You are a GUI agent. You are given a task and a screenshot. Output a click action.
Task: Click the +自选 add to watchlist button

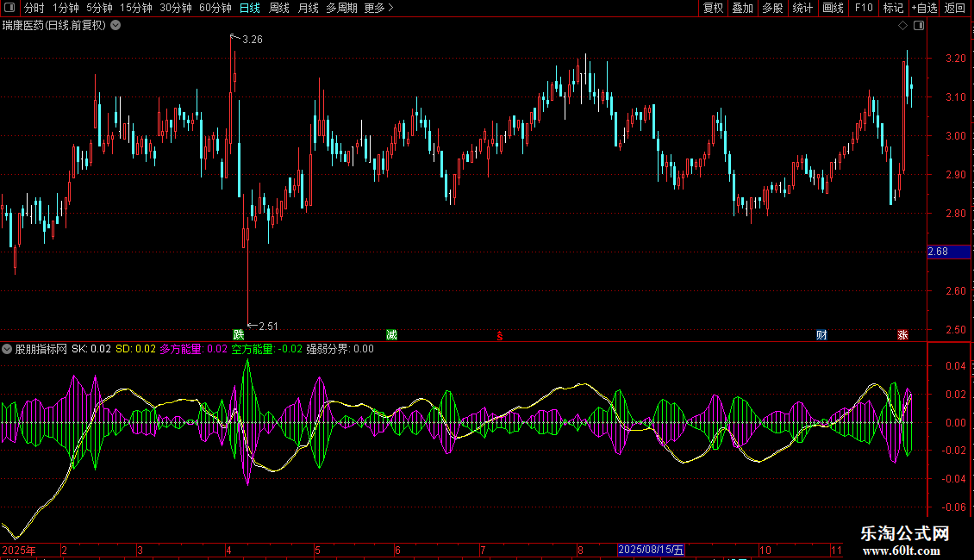click(x=924, y=8)
